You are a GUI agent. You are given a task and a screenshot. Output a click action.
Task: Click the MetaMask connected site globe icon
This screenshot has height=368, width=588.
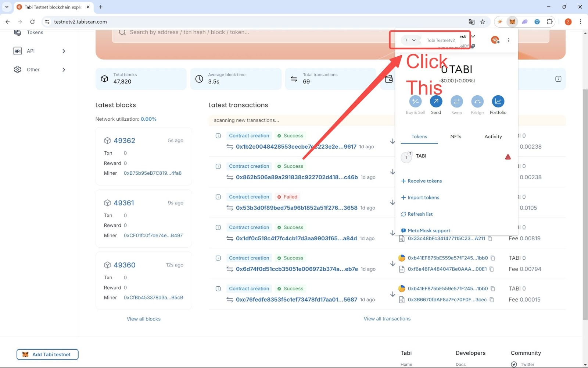[495, 40]
